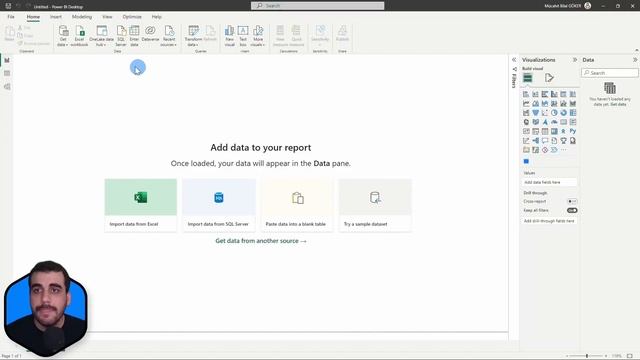Select Table visual icon
This screenshot has height=360, width=640.
coord(545,131)
